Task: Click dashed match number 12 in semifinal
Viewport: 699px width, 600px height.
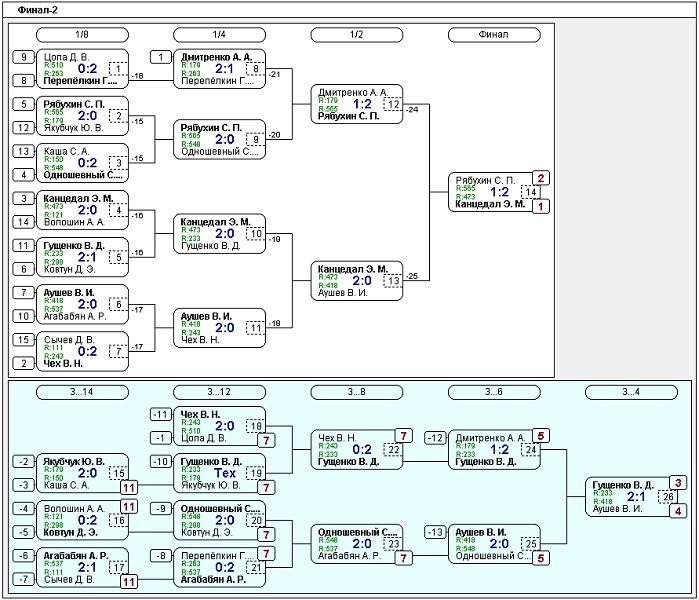Action: tap(393, 104)
